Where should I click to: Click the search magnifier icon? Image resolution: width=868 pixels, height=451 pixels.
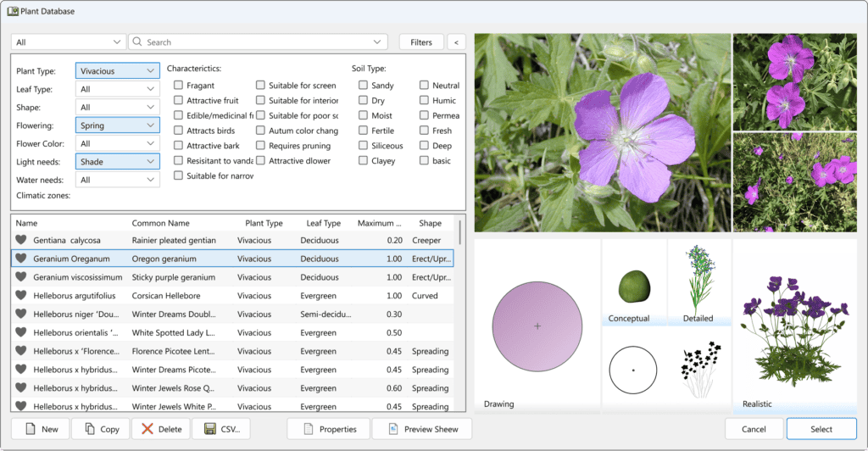(137, 42)
